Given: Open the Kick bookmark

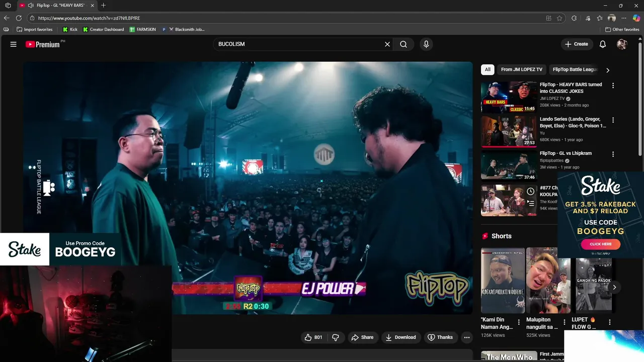Looking at the screenshot, I should [70, 30].
